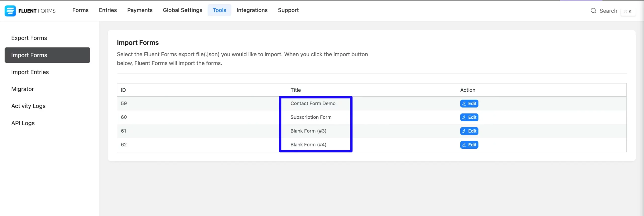644x216 pixels.
Task: Click the Search field
Action: pyautogui.click(x=608, y=11)
